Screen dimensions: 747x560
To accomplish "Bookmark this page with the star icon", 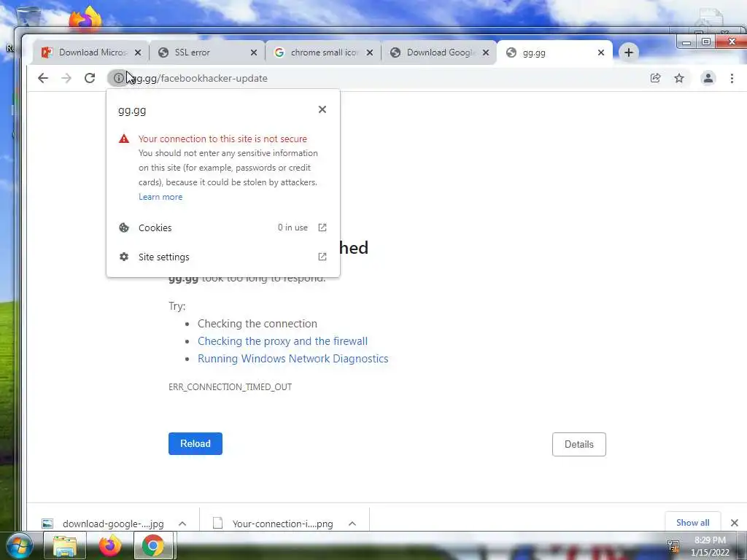I will [679, 78].
